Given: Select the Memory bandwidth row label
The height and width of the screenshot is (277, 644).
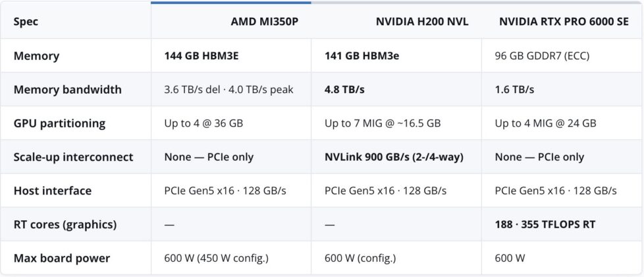Looking at the screenshot, I should [68, 89].
